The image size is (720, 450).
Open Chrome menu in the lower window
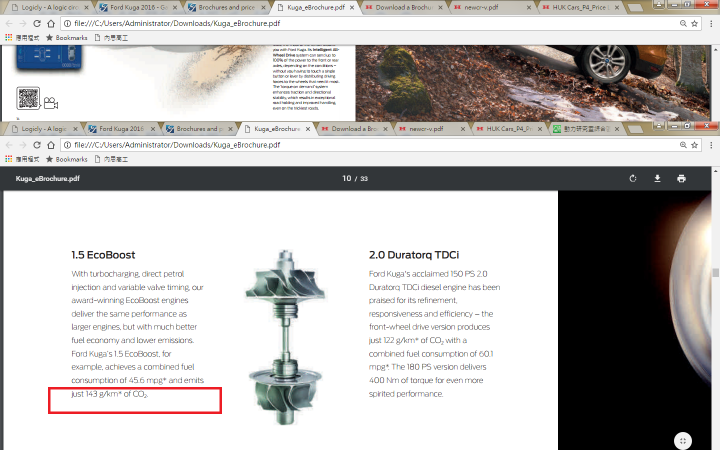[x=711, y=145]
